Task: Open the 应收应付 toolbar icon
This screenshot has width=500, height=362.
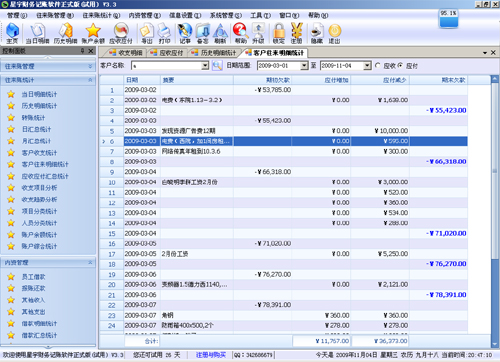Action: (121, 33)
